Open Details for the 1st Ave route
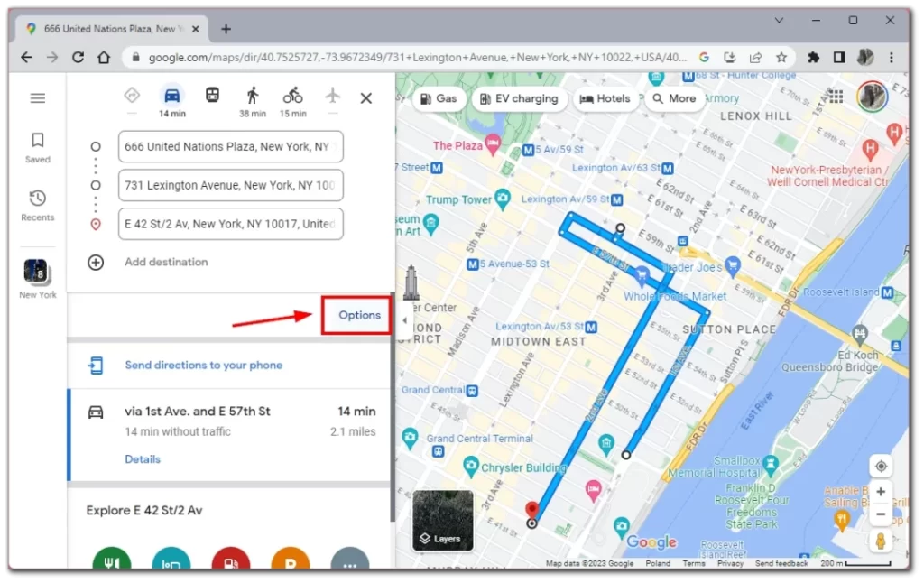This screenshot has width=924, height=583. (x=143, y=459)
